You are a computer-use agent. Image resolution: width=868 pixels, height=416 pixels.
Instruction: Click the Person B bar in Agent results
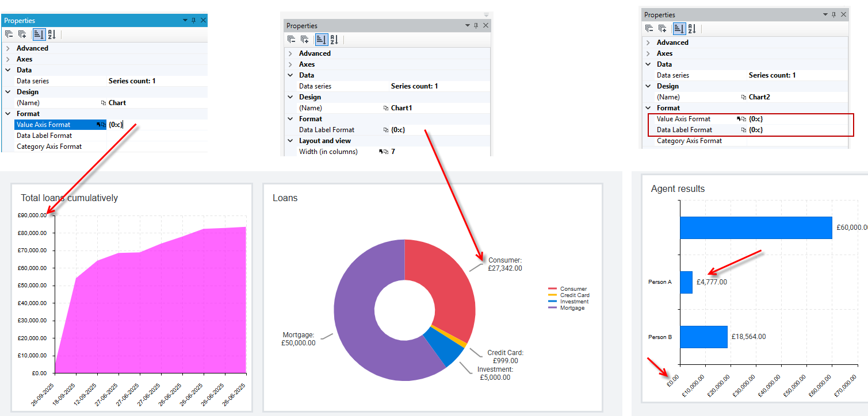click(703, 337)
